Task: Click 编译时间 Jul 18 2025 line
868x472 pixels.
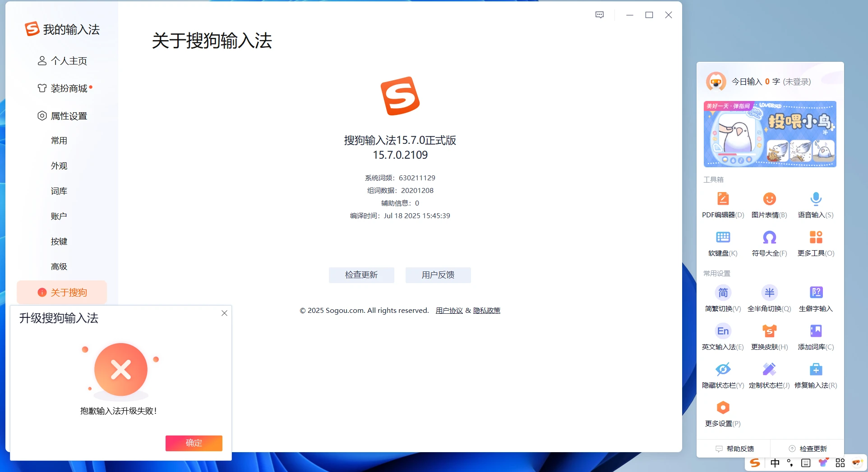Action: [x=400, y=216]
